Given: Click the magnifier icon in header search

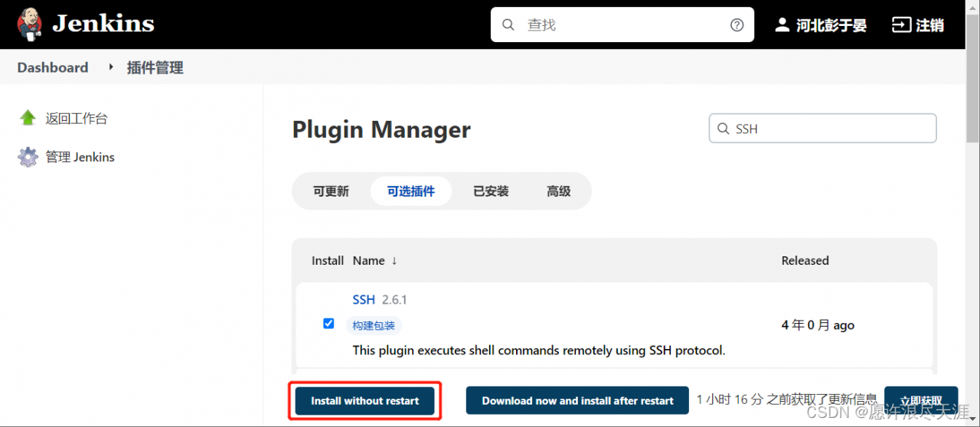Looking at the screenshot, I should coord(508,24).
